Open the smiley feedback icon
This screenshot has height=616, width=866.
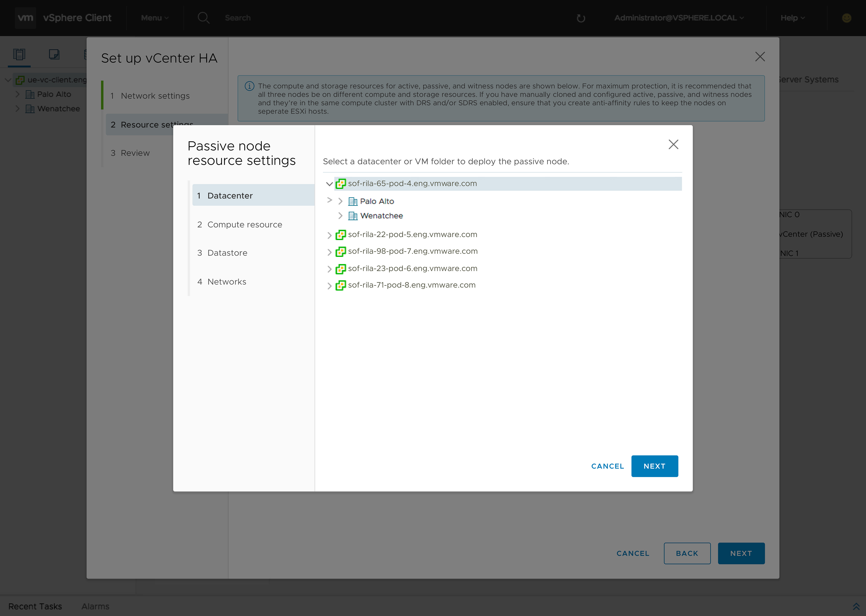coord(847,18)
